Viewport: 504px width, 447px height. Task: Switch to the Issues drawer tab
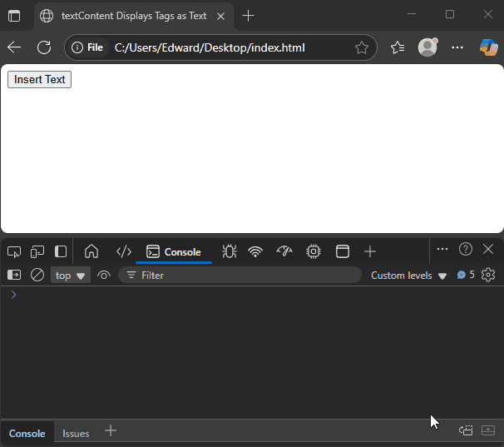pos(76,434)
